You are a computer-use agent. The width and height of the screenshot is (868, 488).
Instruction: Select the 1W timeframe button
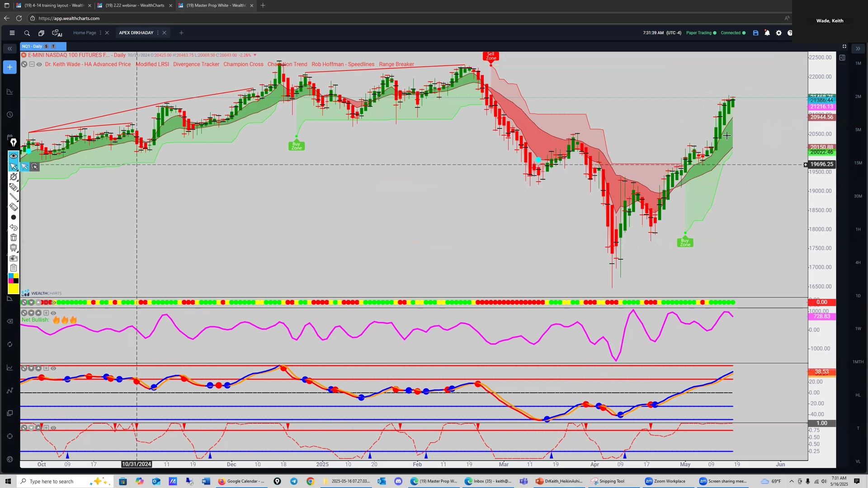point(858,329)
